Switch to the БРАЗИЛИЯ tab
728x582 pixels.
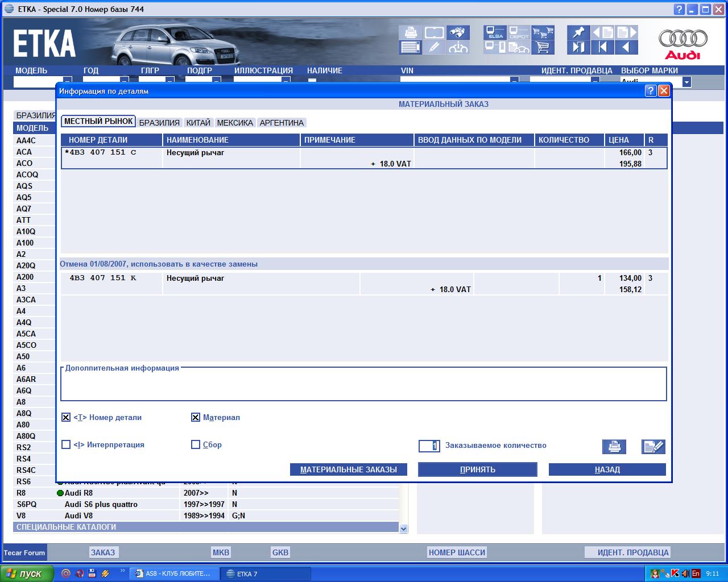point(159,123)
